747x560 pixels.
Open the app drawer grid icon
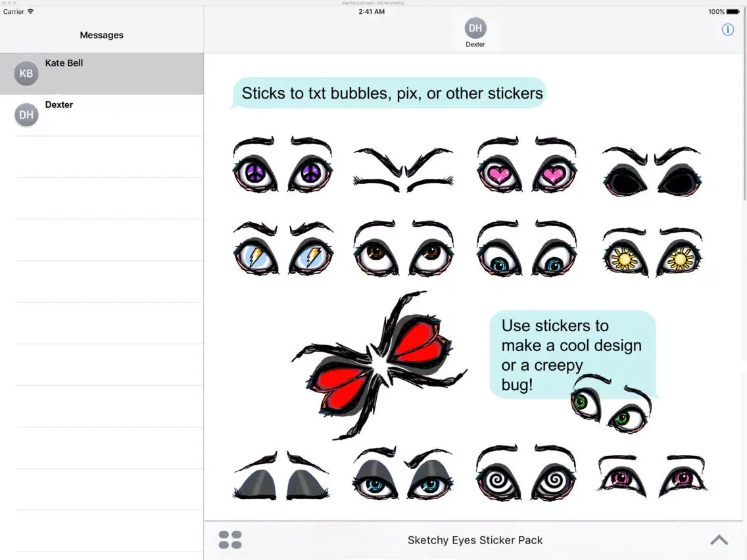229,539
